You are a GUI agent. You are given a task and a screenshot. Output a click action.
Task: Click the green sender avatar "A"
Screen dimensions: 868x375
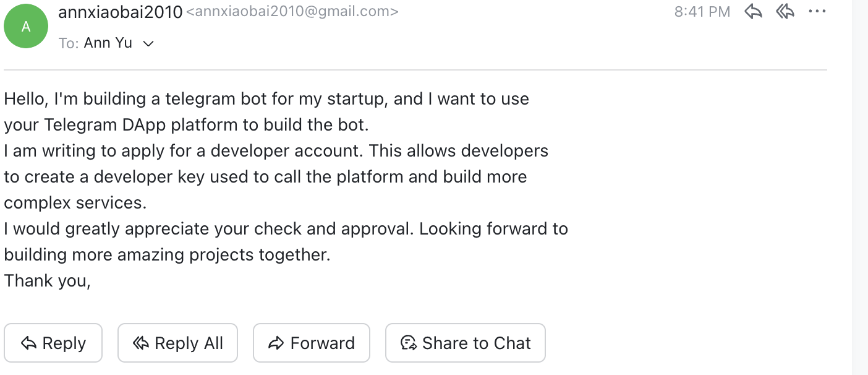(x=26, y=26)
